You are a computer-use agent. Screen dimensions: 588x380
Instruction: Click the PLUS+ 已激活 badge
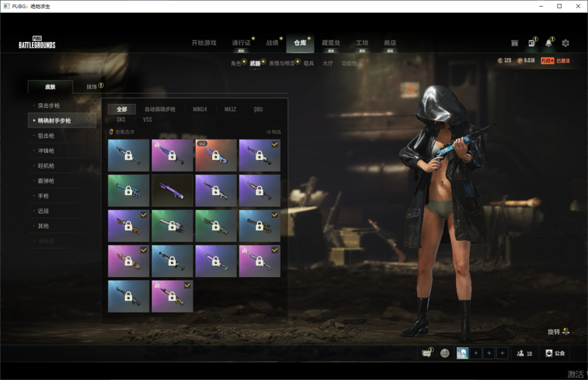coord(555,61)
